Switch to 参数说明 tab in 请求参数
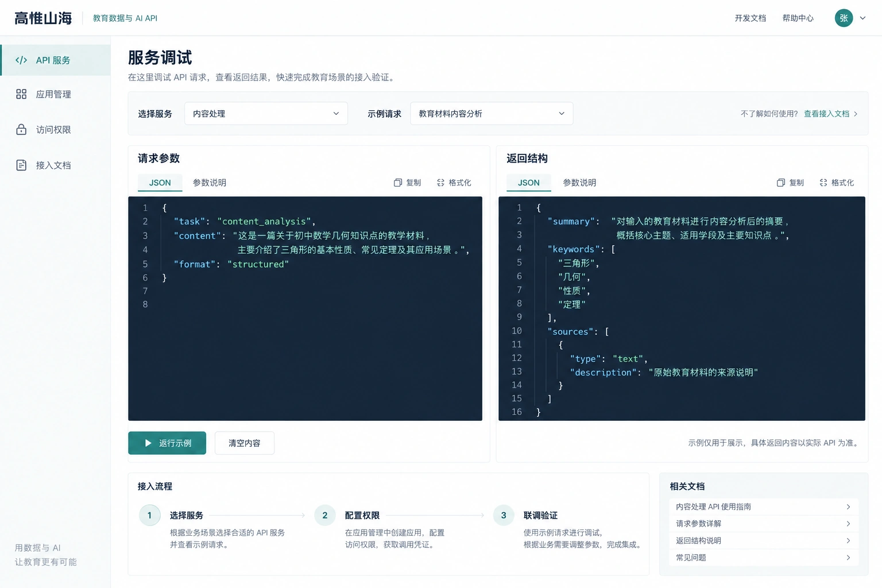Screen dimensions: 882x588 coord(210,183)
